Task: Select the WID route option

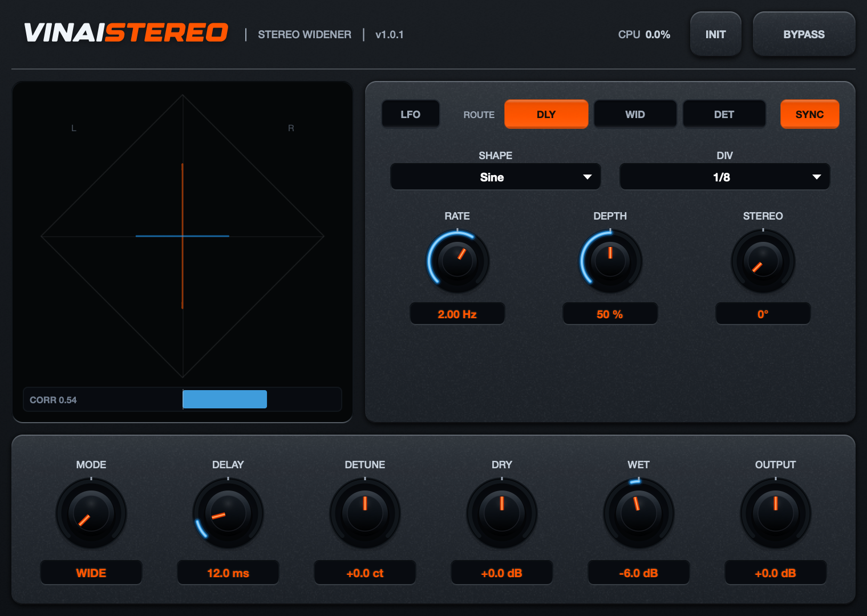Action: (x=635, y=114)
